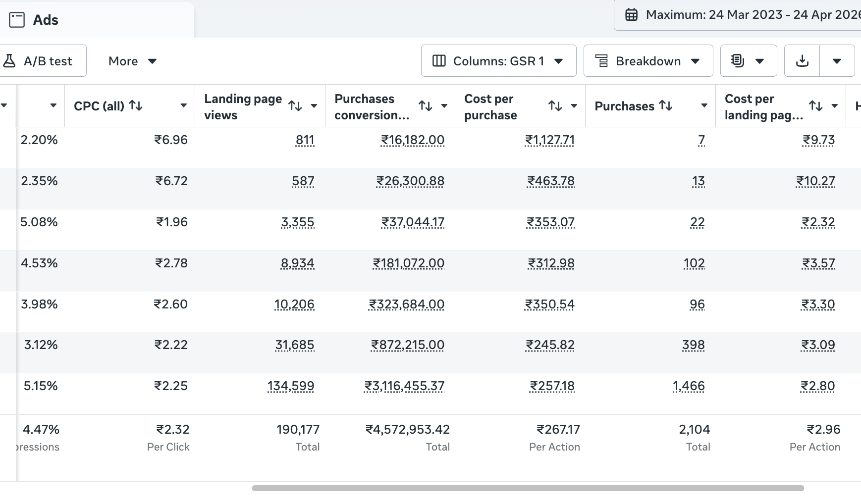Open Columns: GSR 1 dropdown
Image resolution: width=861 pixels, height=504 pixels.
pyautogui.click(x=498, y=61)
